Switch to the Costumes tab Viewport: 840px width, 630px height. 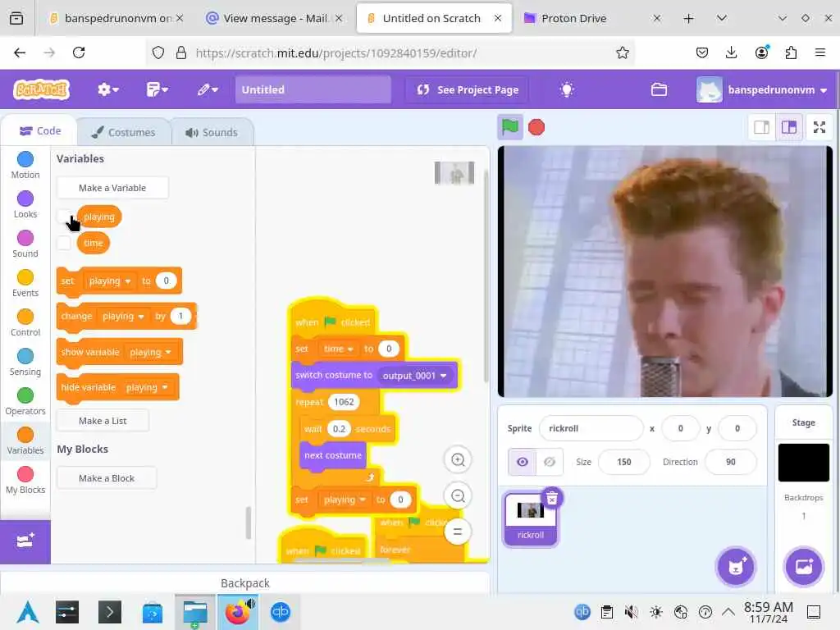click(124, 132)
